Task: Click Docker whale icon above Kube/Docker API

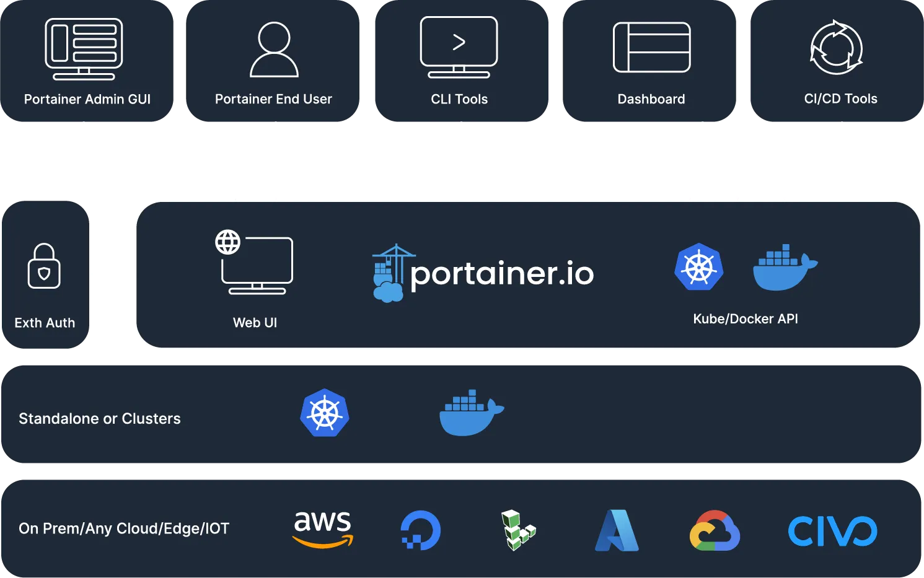Action: (785, 267)
